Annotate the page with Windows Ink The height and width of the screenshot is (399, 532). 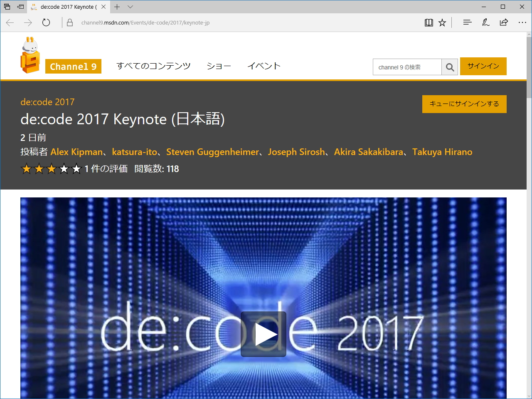pos(485,22)
